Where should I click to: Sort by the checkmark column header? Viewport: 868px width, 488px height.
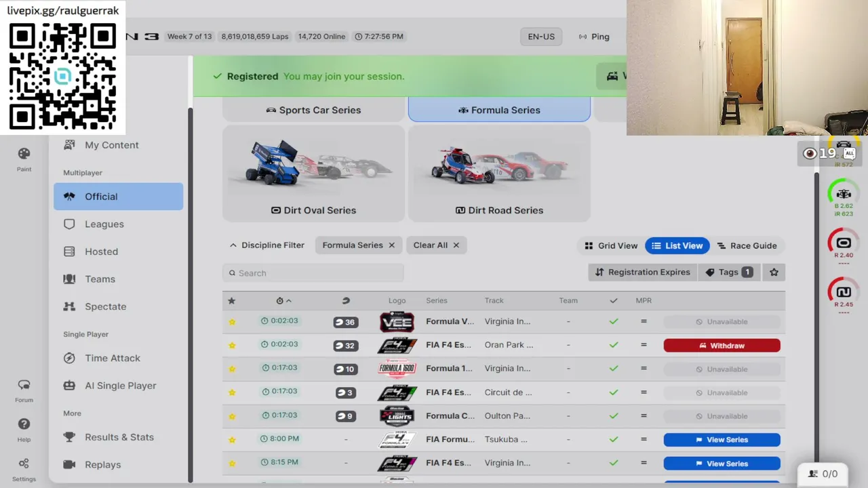(614, 301)
